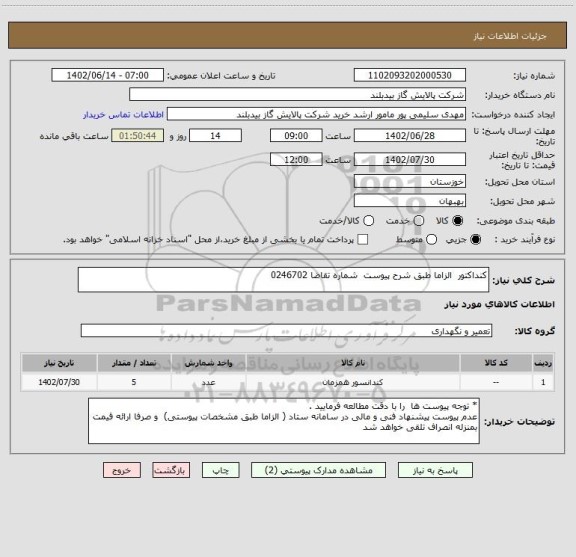Click the خروج exit button
This screenshot has width=576, height=557.
(122, 470)
